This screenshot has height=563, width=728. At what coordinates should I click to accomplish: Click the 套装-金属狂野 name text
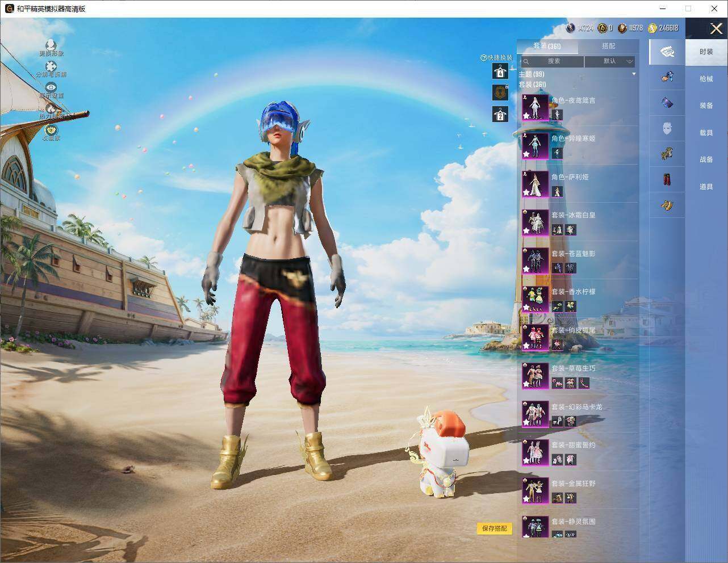pyautogui.click(x=574, y=484)
